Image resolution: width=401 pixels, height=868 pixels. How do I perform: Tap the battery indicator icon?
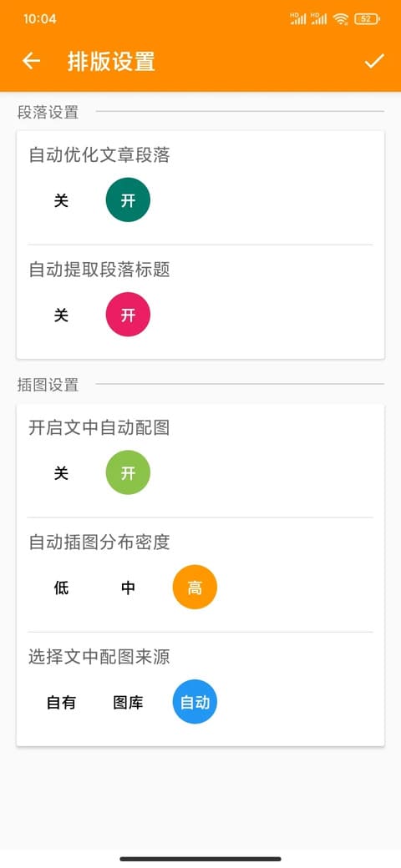pyautogui.click(x=367, y=19)
